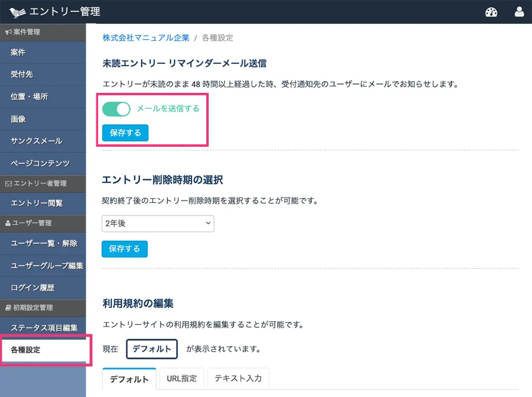Click the Entry Management logo icon

[18, 12]
